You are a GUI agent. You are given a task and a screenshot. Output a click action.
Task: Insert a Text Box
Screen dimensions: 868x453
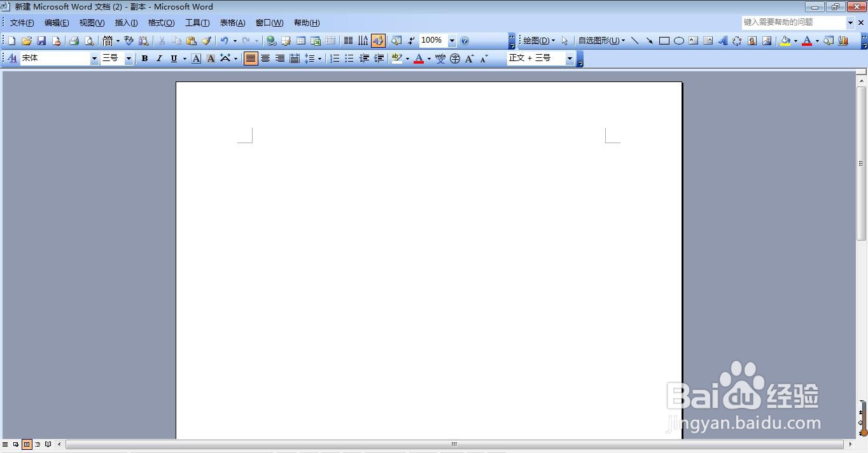(x=694, y=41)
